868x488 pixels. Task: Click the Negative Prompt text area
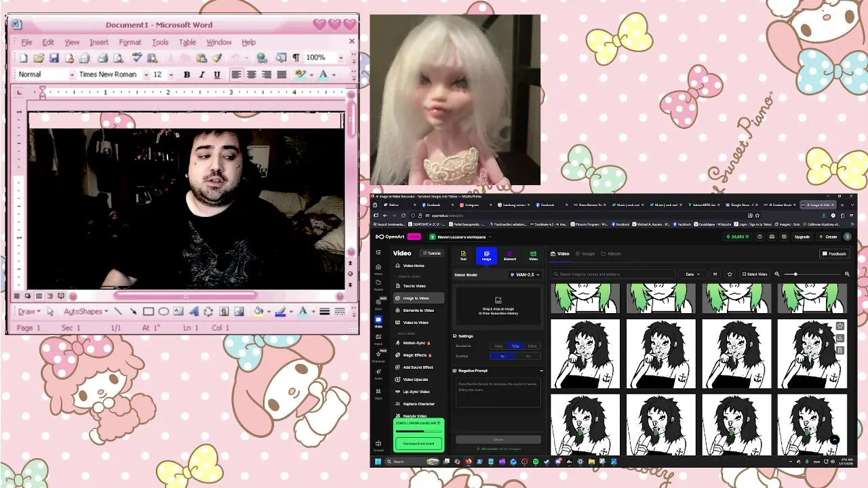pyautogui.click(x=498, y=393)
